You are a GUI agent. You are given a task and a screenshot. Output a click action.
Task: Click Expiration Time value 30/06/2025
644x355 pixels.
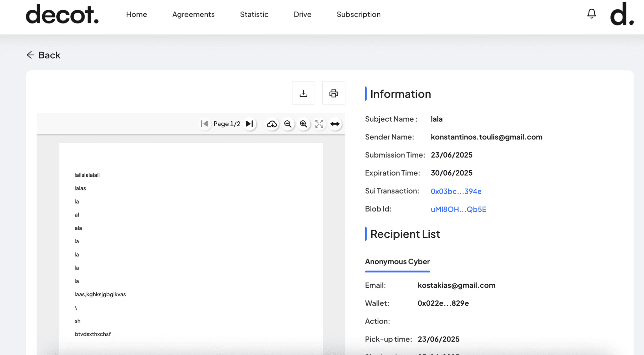(x=452, y=173)
